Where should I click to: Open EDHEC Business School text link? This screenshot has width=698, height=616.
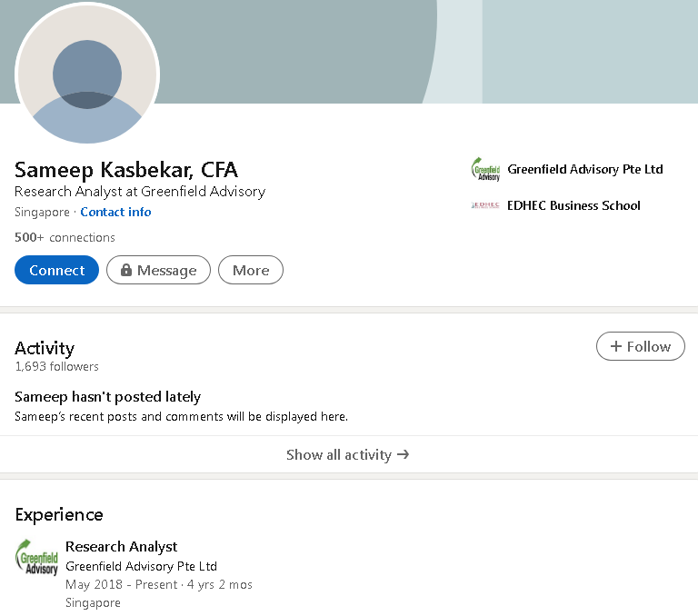pos(573,205)
